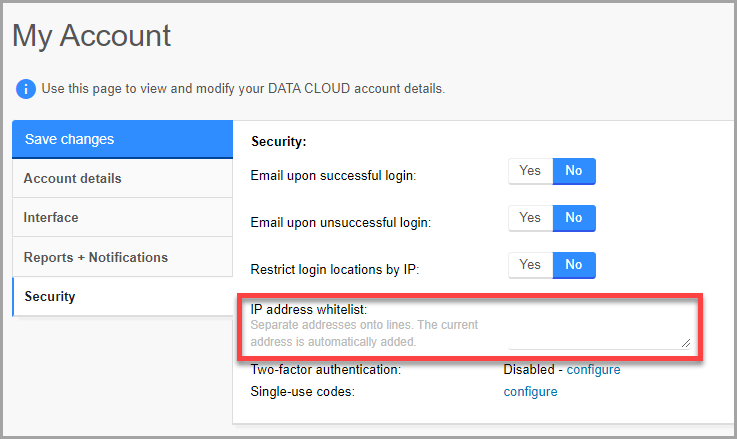Set email upon successful login to No

pyautogui.click(x=574, y=171)
